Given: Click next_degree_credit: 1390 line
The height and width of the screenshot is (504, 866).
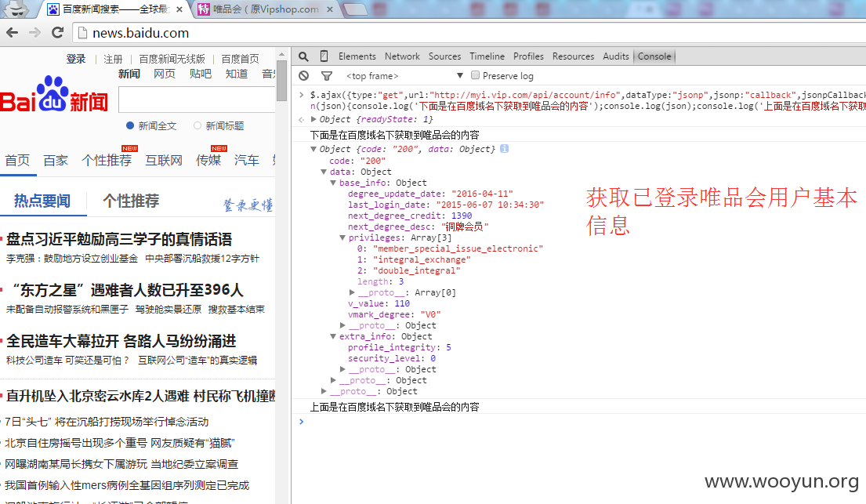Looking at the screenshot, I should (410, 216).
